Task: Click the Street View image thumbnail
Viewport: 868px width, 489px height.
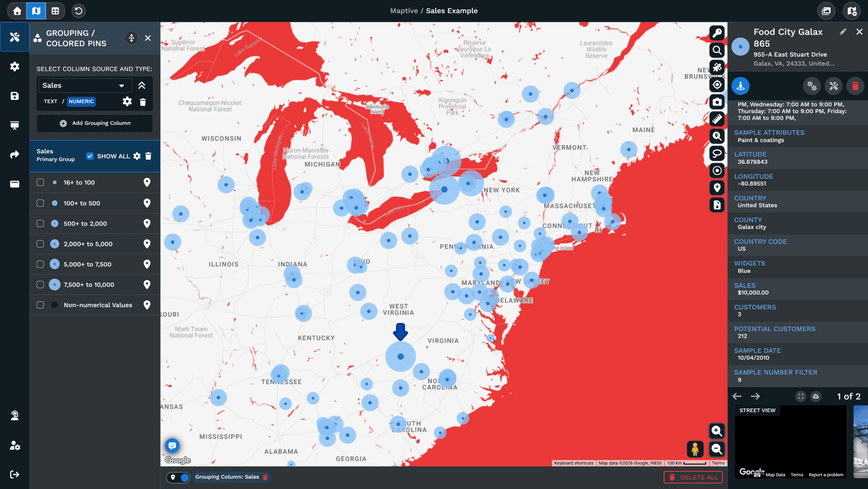Action: (x=790, y=442)
